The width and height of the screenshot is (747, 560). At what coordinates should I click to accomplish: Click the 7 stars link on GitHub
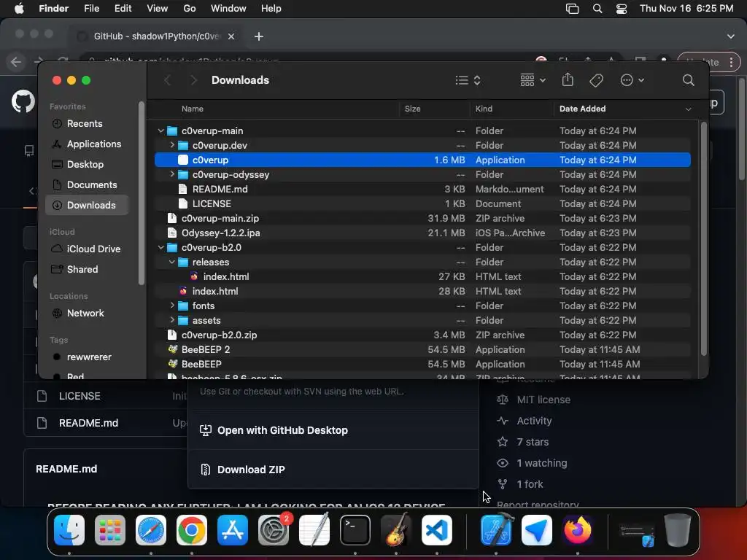coord(533,442)
